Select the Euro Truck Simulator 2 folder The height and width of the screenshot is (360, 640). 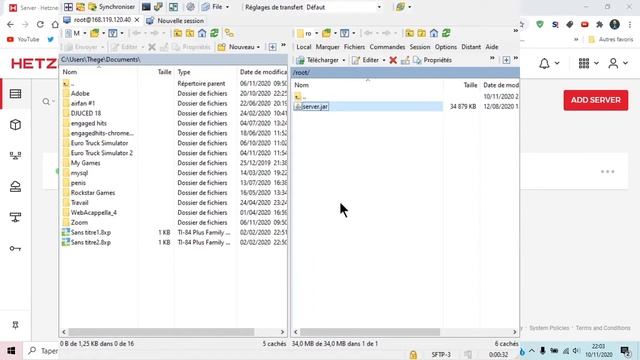[x=102, y=153]
